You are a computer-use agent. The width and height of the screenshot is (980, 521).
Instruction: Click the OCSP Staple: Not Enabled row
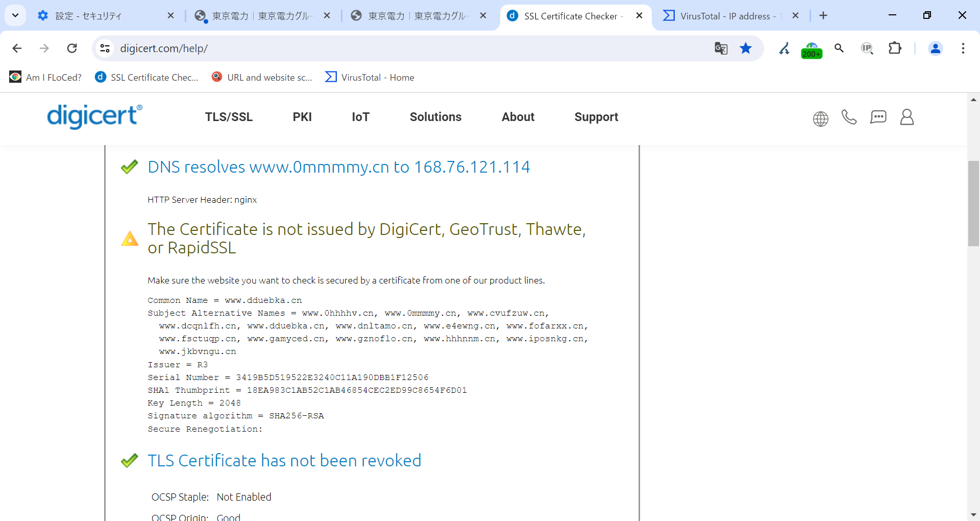pos(211,497)
